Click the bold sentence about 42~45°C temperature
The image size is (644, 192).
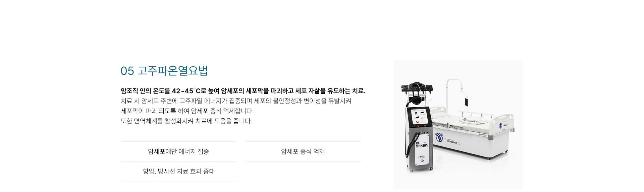[x=243, y=91]
